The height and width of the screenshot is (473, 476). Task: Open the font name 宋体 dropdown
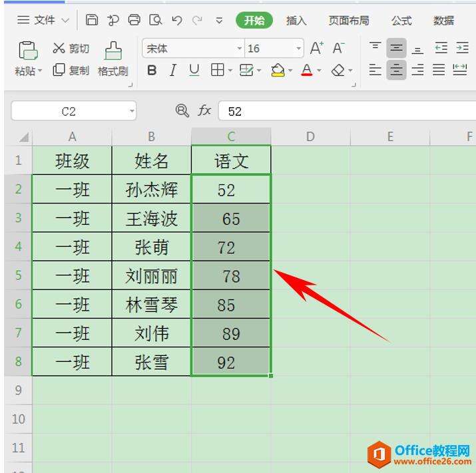240,49
